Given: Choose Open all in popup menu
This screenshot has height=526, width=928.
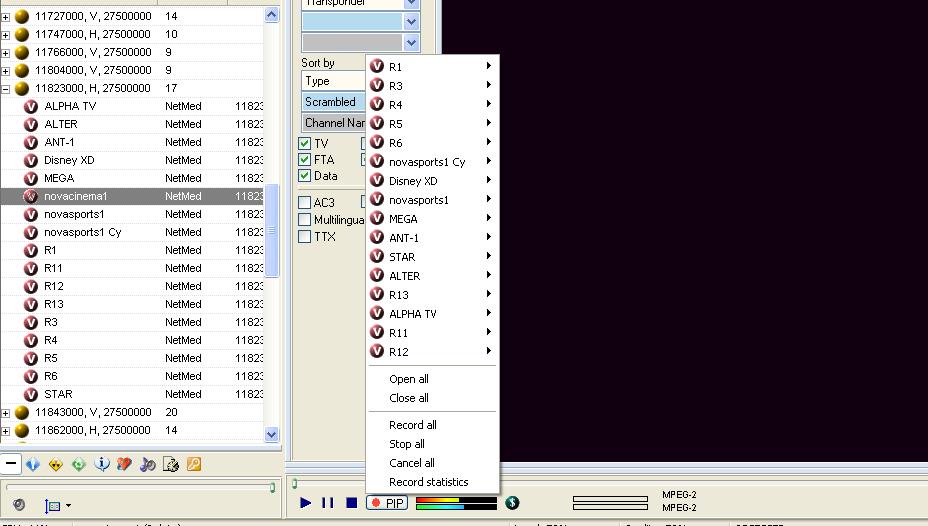Looking at the screenshot, I should (433, 379).
